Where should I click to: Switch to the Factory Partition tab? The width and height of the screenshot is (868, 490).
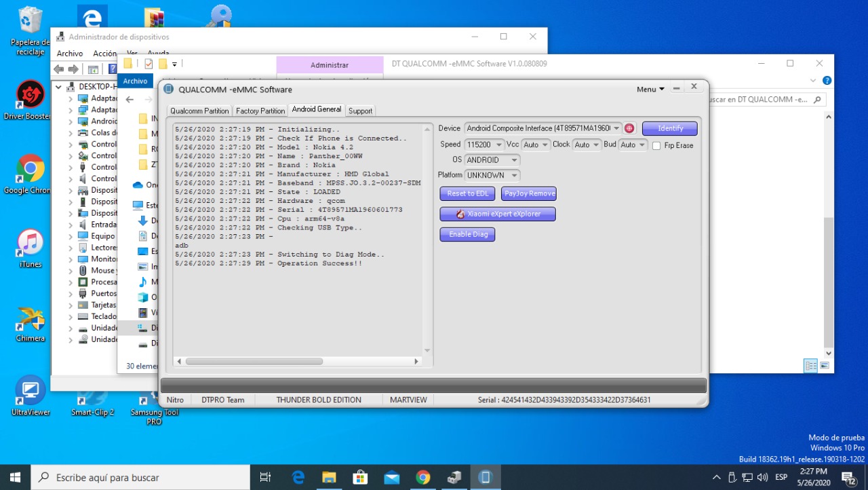click(x=260, y=111)
